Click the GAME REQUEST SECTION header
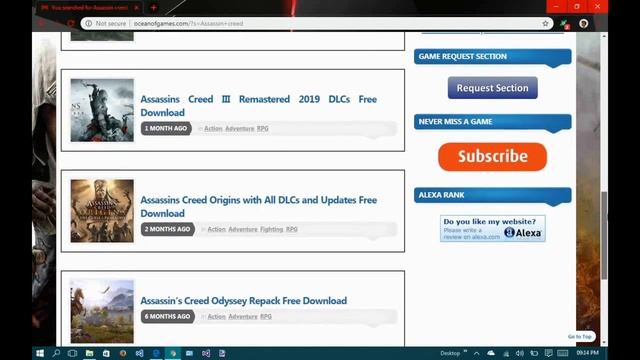The width and height of the screenshot is (640, 360). (x=493, y=57)
